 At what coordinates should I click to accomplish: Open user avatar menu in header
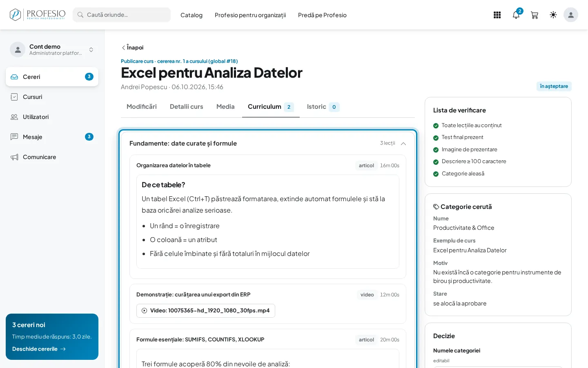pyautogui.click(x=571, y=15)
